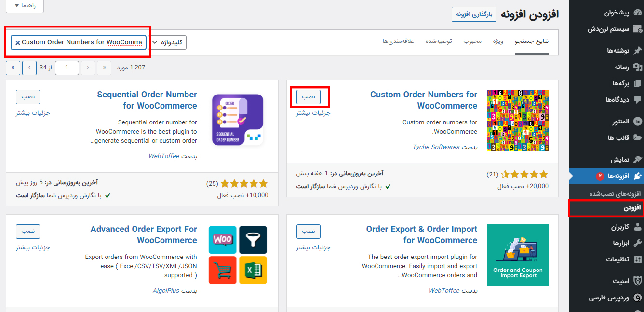Click the 1,207 مورد results count
Viewport: 644px width, 312px height.
pos(131,68)
